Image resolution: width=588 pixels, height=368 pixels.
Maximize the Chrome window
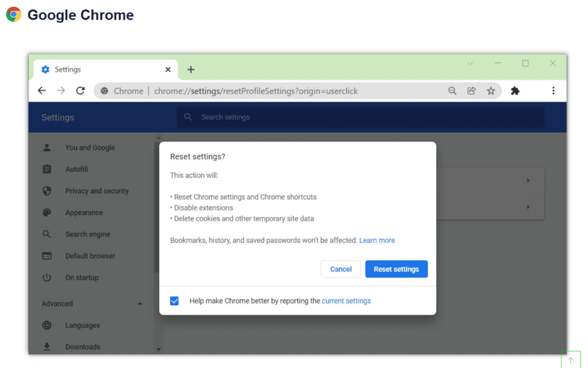(525, 63)
